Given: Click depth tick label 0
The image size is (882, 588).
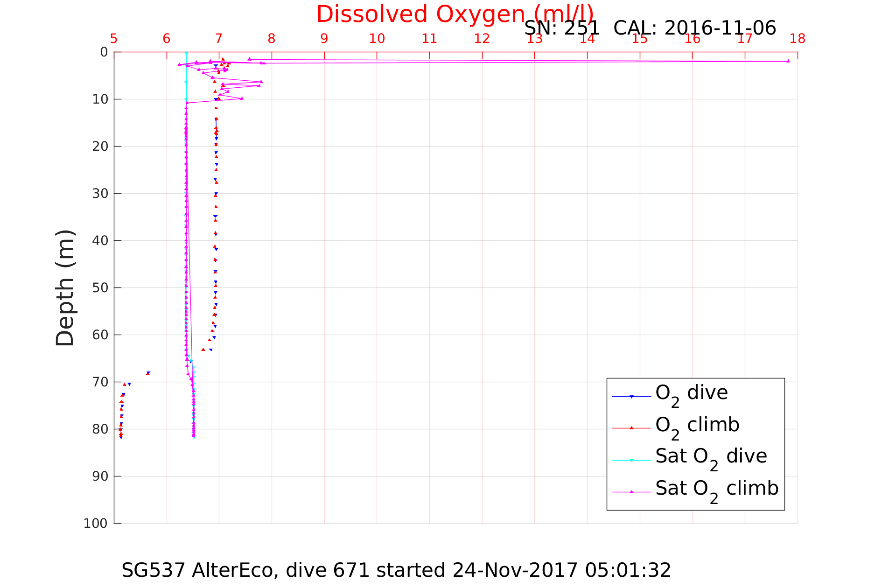Looking at the screenshot, I should tap(104, 52).
